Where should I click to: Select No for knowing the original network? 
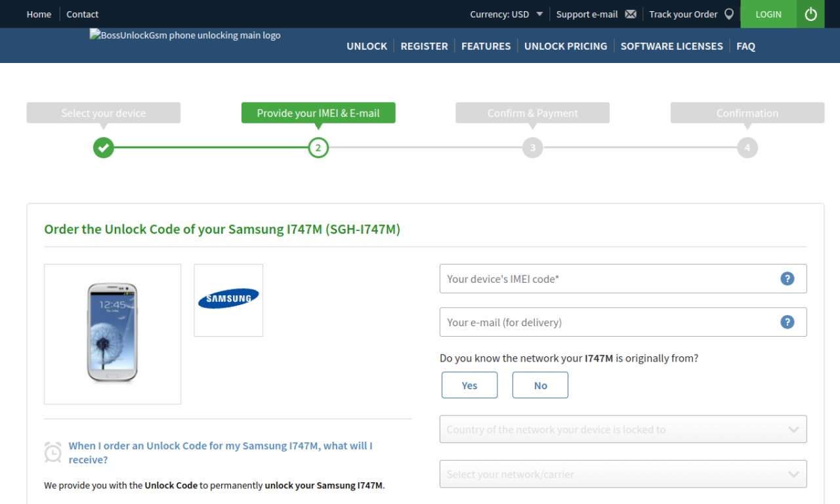point(540,385)
